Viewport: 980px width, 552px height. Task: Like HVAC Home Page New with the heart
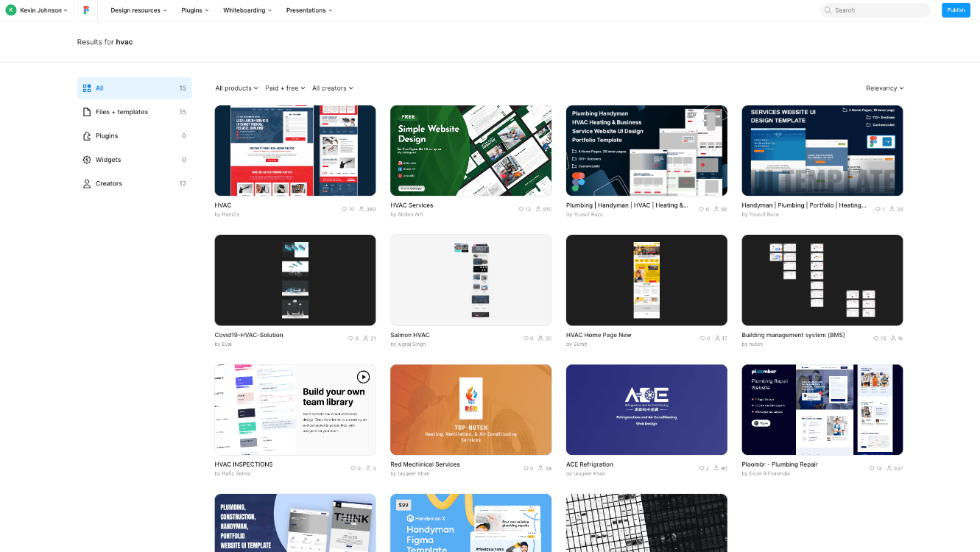(702, 339)
